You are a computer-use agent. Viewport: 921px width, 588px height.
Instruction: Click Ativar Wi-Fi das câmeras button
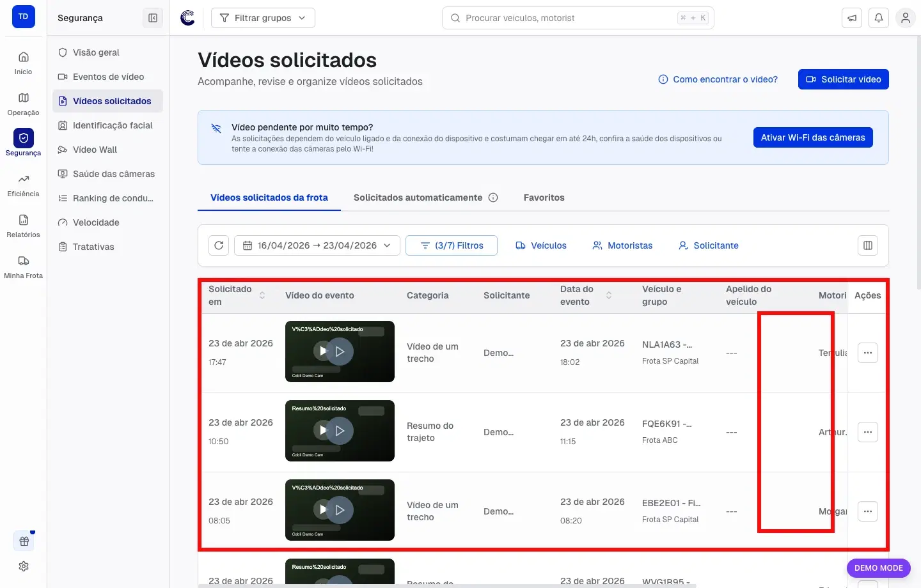pyautogui.click(x=813, y=137)
